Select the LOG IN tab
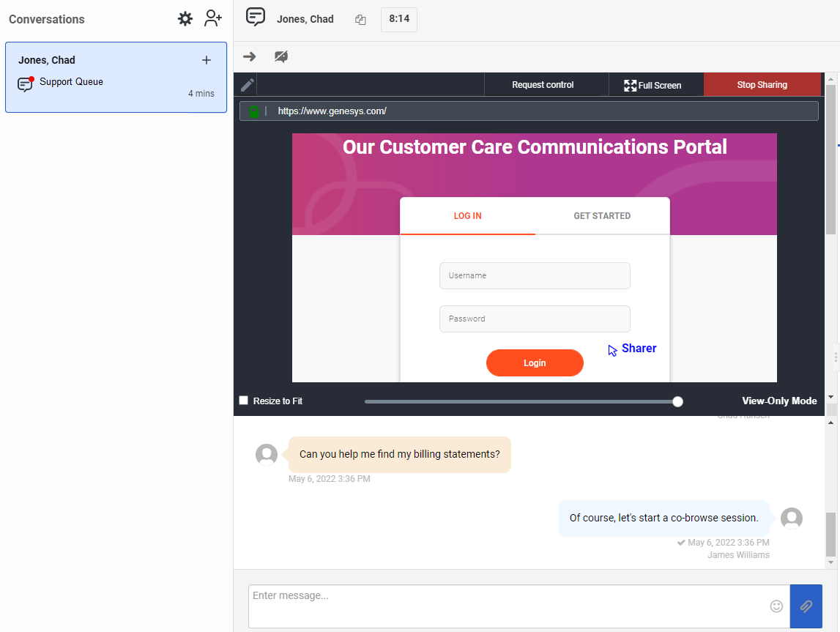The image size is (840, 632). 467,215
